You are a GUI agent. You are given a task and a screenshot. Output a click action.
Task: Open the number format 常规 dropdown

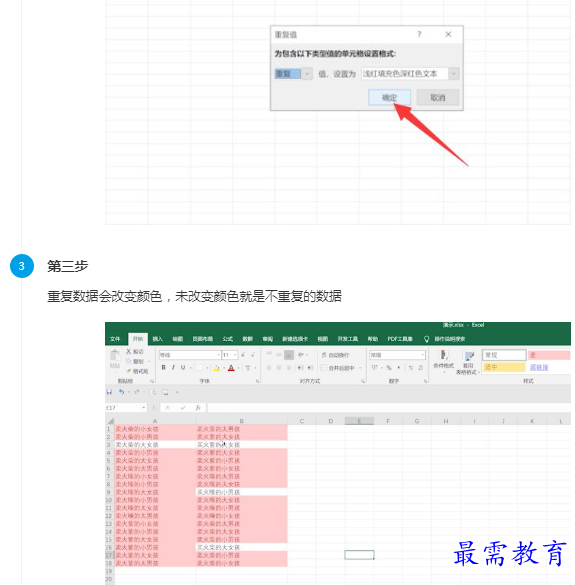tap(423, 355)
